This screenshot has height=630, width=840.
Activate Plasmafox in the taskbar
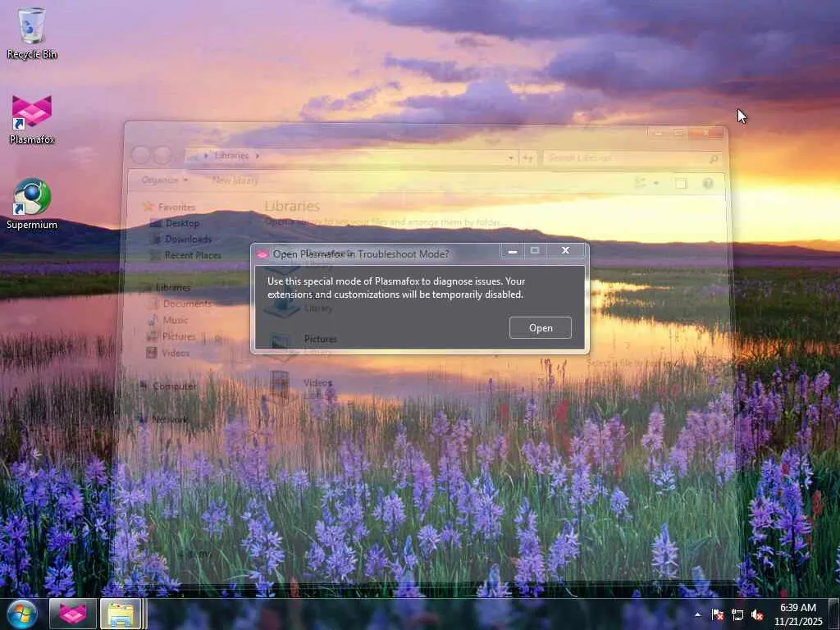[72, 614]
